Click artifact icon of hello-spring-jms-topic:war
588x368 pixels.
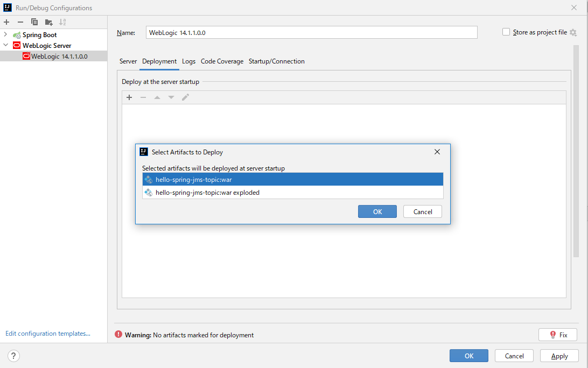[149, 180]
